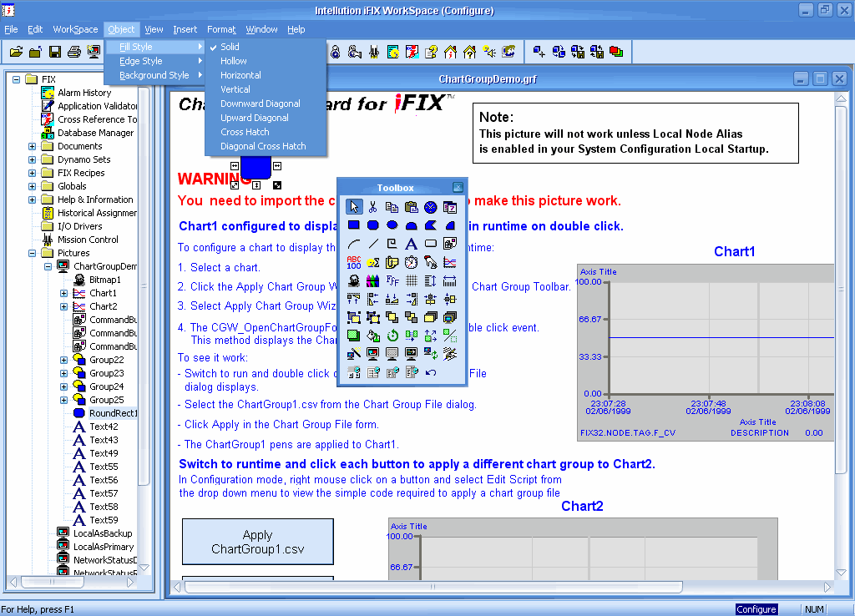This screenshot has width=855, height=616.
Task: Open the Format menu
Action: [220, 29]
